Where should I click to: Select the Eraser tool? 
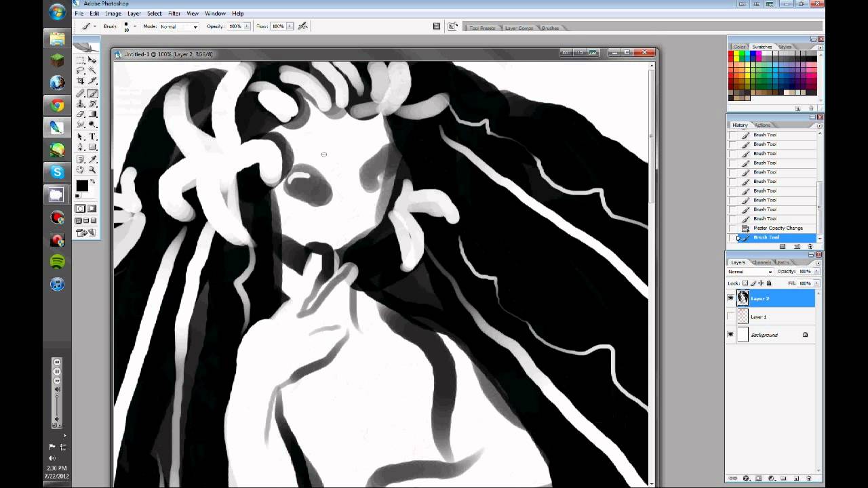(80, 114)
